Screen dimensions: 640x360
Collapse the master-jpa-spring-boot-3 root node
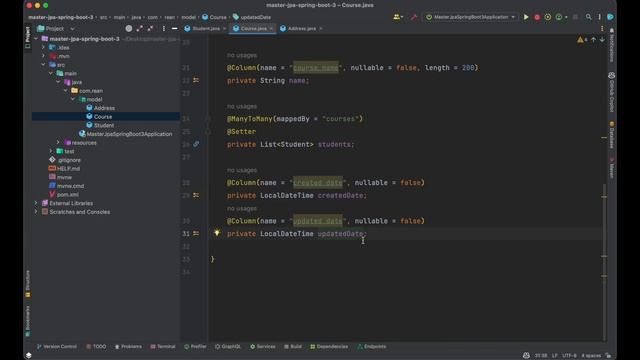(x=36, y=39)
